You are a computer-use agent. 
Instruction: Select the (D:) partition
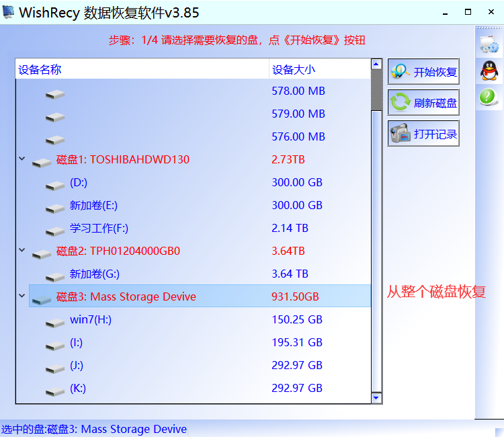(79, 182)
